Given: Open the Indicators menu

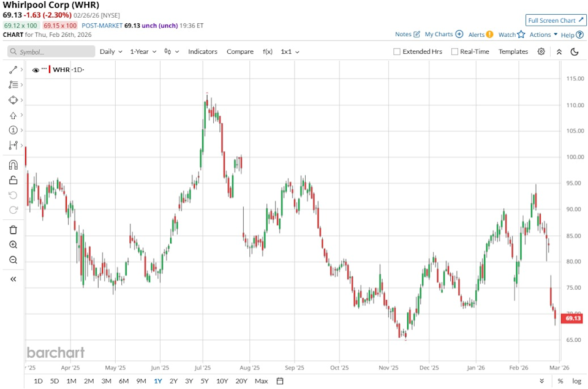Looking at the screenshot, I should point(202,51).
